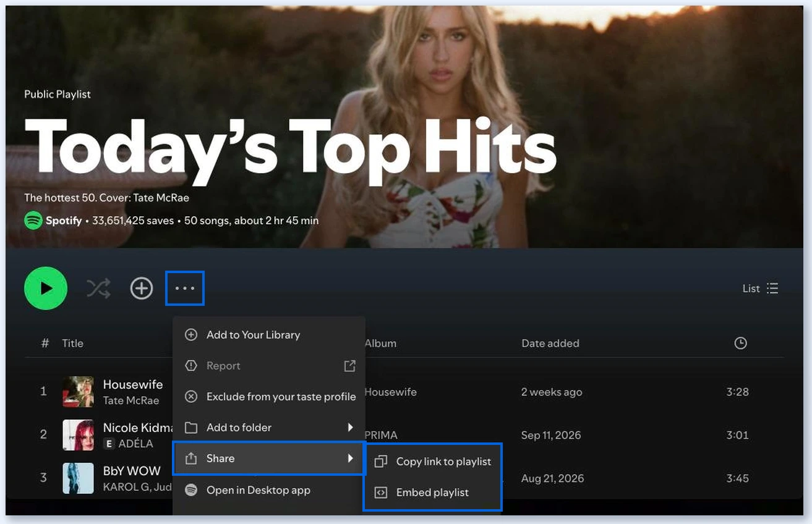The image size is (812, 524).
Task: Open the BbY WOW song title
Action: point(132,471)
